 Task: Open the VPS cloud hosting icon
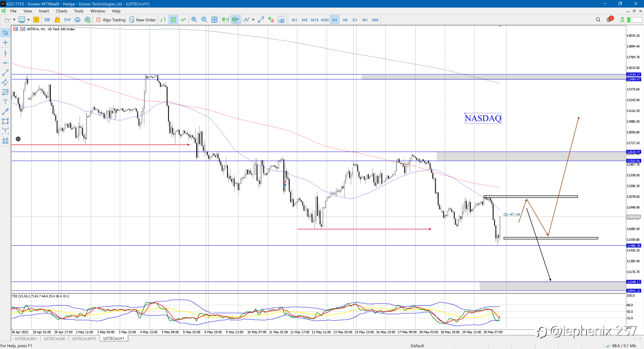pyautogui.click(x=77, y=20)
